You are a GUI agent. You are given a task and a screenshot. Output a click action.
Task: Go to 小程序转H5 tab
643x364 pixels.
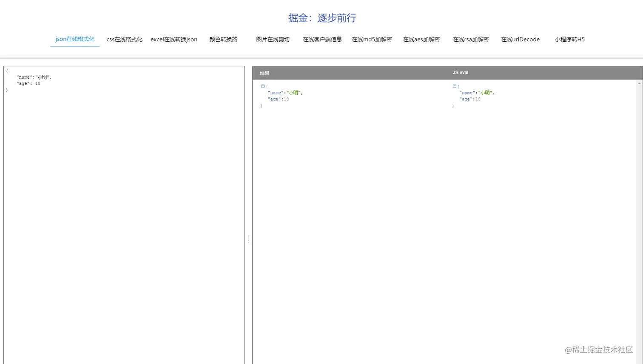pyautogui.click(x=570, y=39)
